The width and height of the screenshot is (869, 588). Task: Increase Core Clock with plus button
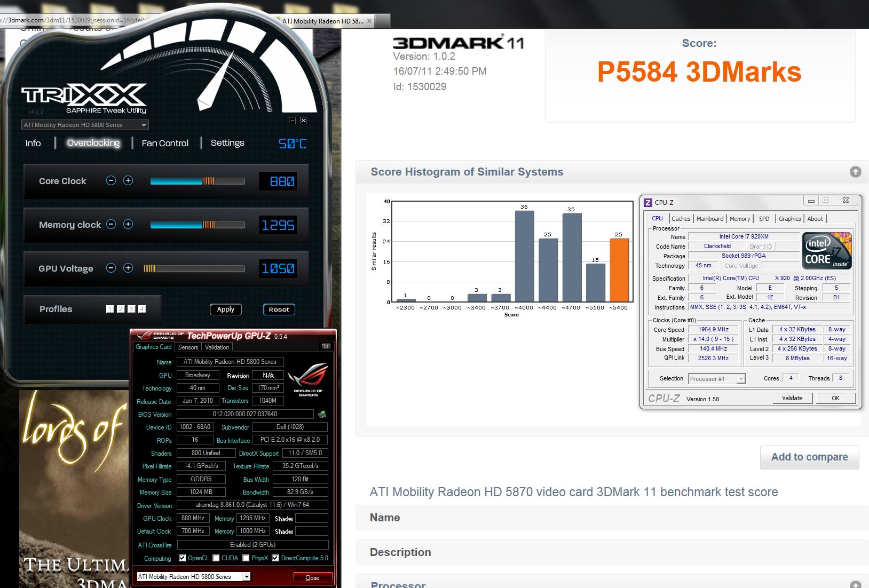[128, 180]
